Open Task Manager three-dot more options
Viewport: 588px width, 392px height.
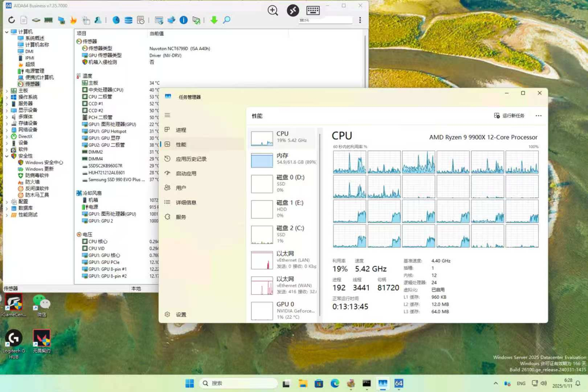(538, 116)
